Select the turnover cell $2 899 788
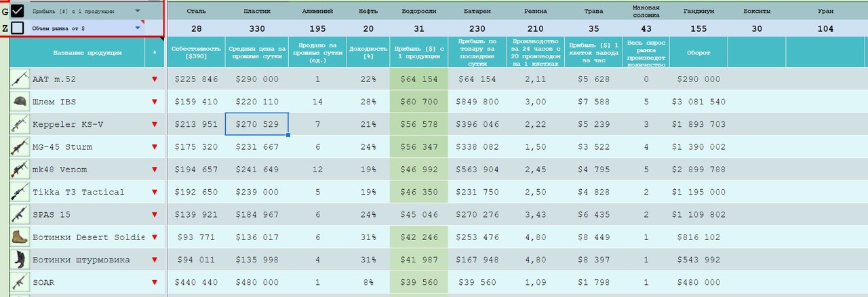The width and height of the screenshot is (868, 297). click(x=698, y=170)
